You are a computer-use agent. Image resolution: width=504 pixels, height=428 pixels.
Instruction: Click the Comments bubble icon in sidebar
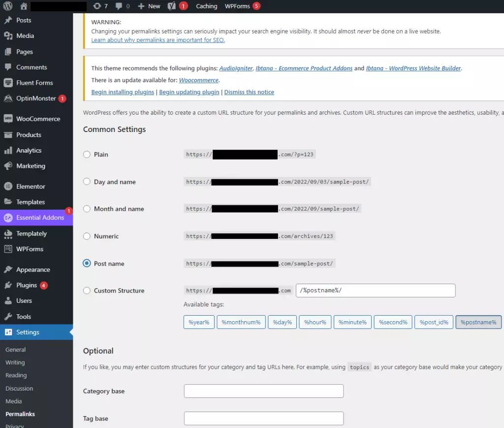8,67
